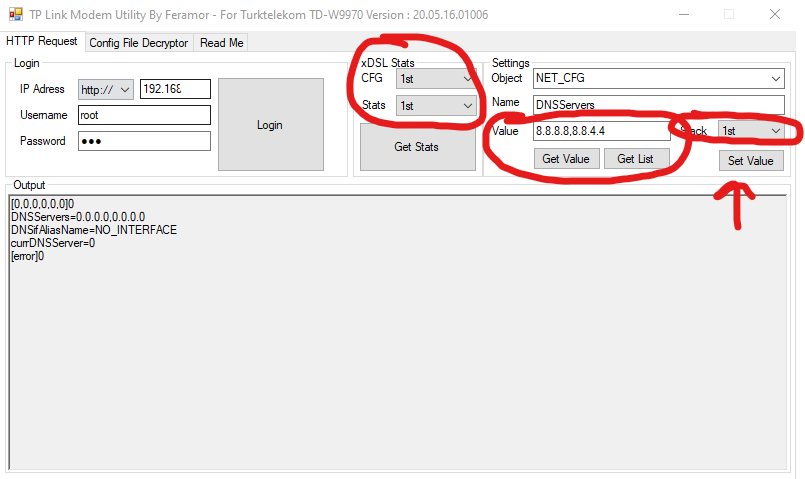Open the Config File Decryptor tab
This screenshot has height=479, width=805.
tap(139, 43)
